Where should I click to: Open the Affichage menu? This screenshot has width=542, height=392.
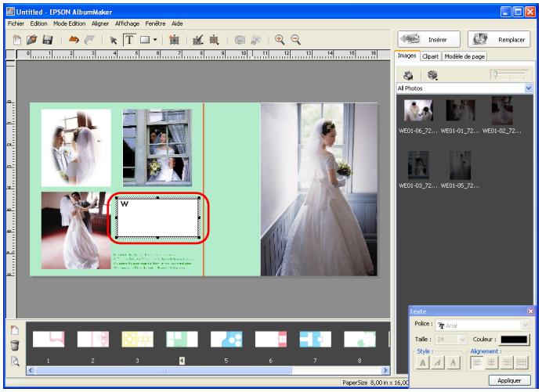127,23
